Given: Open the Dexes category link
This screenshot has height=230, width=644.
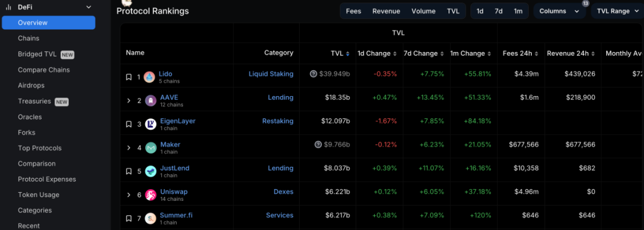Looking at the screenshot, I should point(284,192).
